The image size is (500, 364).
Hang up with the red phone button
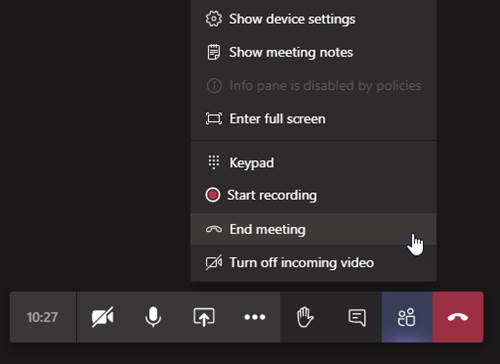pyautogui.click(x=458, y=317)
